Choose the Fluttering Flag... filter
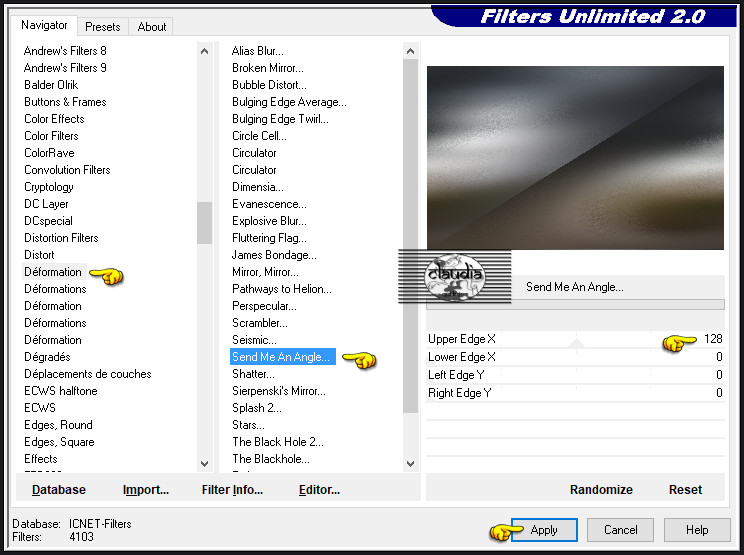This screenshot has height=555, width=744. point(269,238)
